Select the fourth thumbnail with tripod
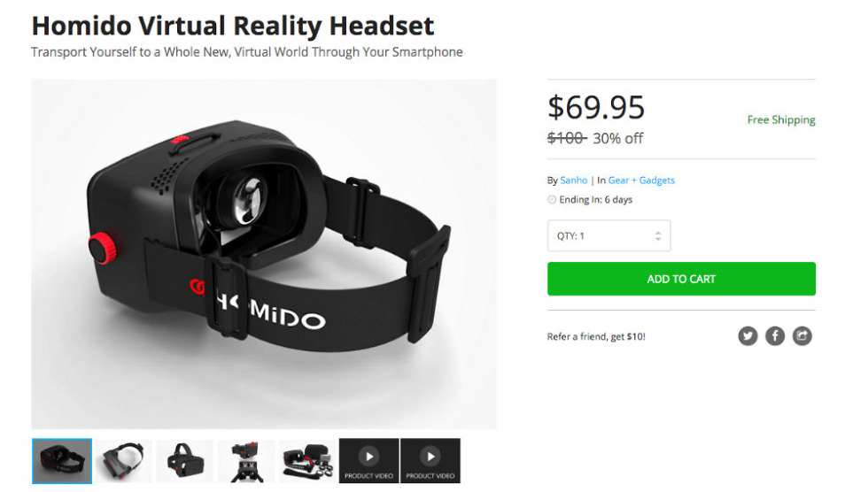868x492 pixels. (x=246, y=461)
